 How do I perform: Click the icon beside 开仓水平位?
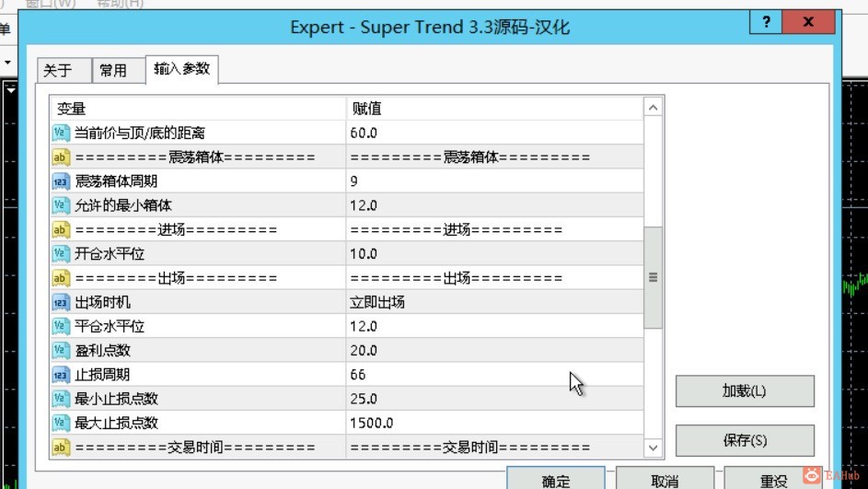point(61,253)
